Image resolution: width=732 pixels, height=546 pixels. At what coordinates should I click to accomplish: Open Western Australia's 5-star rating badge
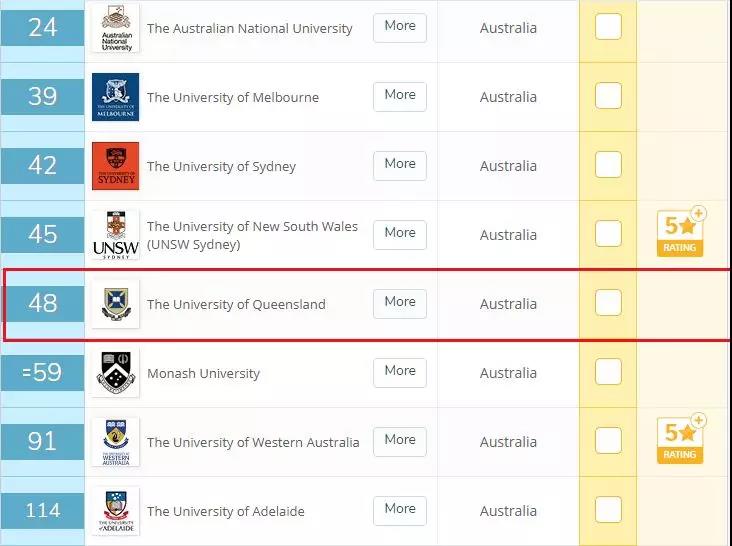681,439
